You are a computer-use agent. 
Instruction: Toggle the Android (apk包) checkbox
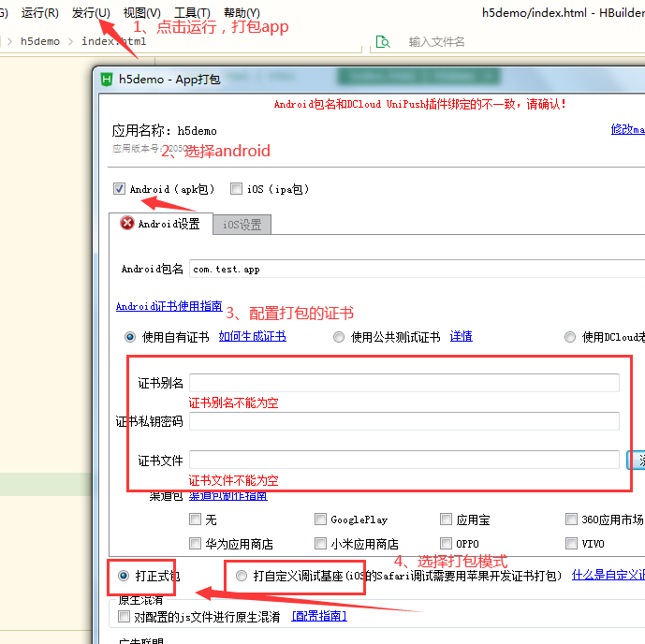point(119,189)
